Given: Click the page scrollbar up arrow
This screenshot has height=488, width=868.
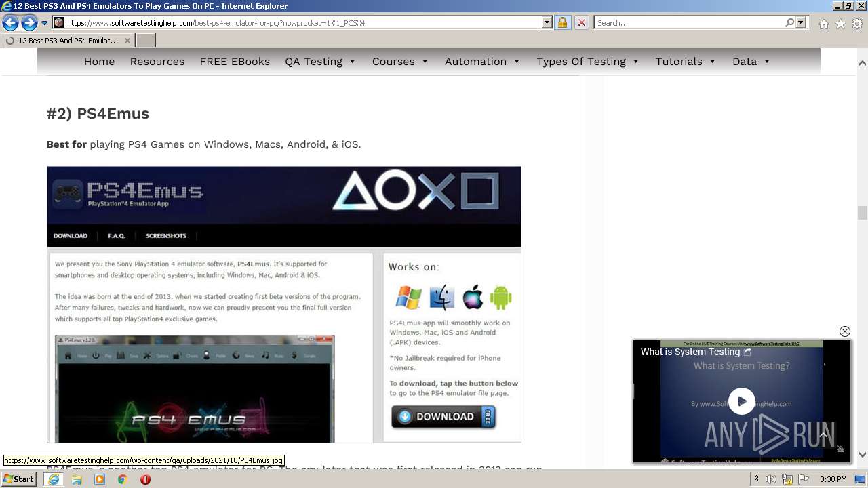Looking at the screenshot, I should click(x=862, y=62).
